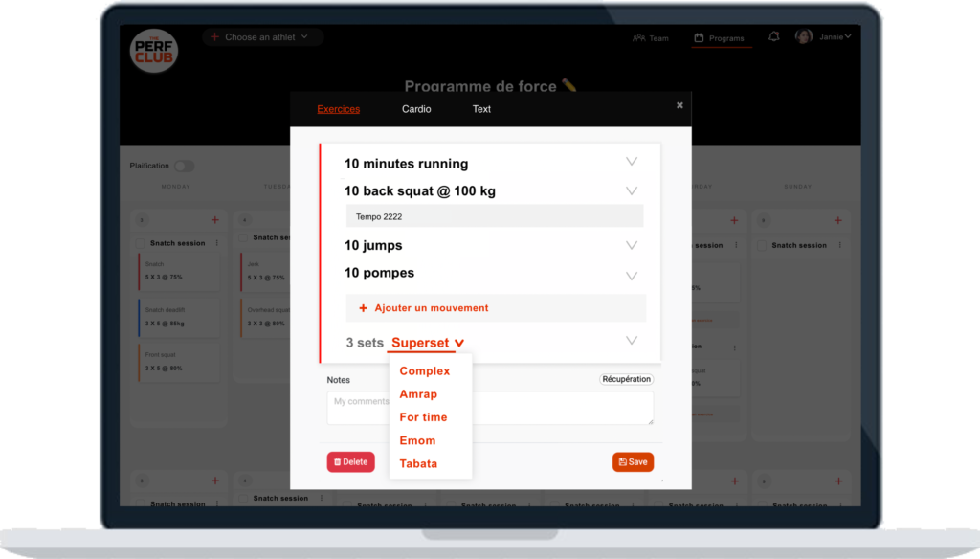Switch to the Cardio tab

pyautogui.click(x=416, y=109)
